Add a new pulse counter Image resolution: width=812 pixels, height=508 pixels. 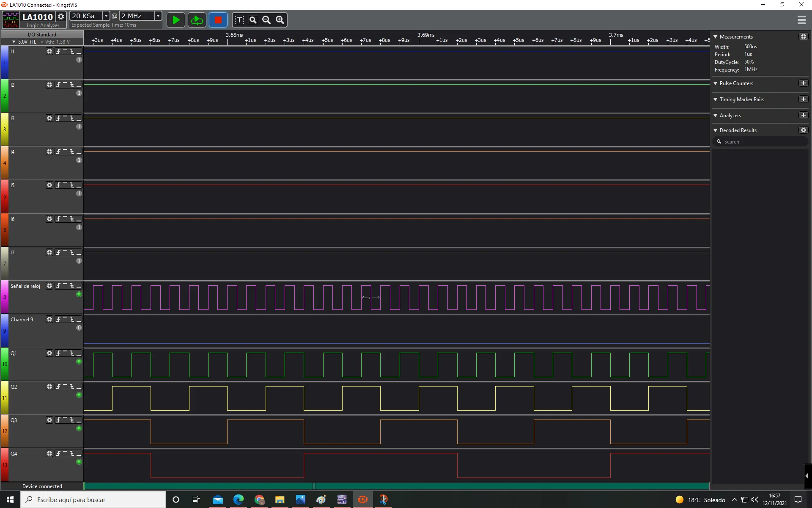(803, 83)
